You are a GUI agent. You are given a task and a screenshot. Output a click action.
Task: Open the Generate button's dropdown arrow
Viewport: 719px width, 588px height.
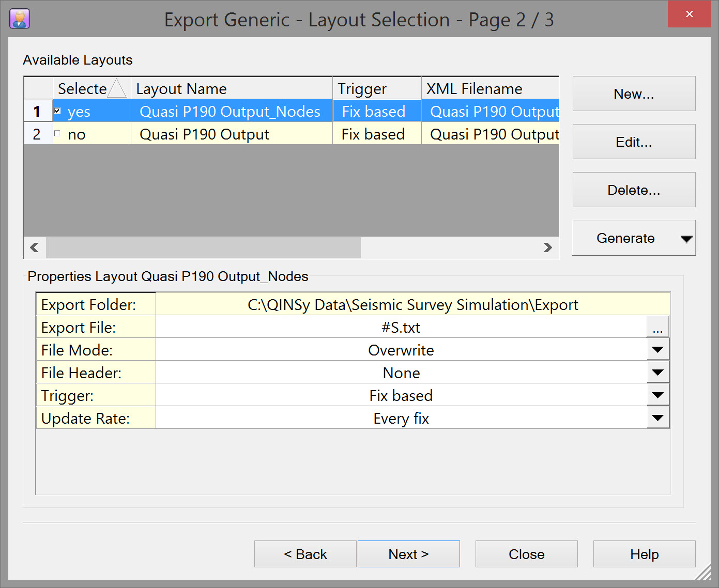(686, 238)
